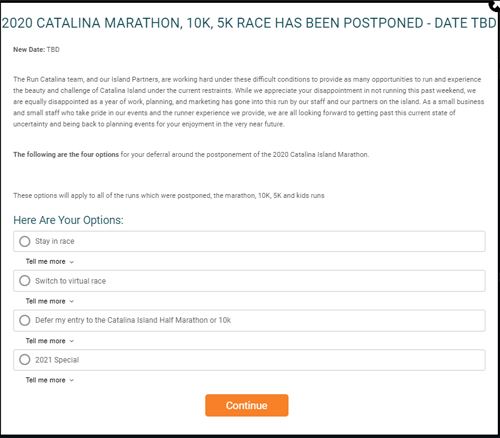Click the 'Switch to virtual race' label text
The width and height of the screenshot is (500, 438).
[x=70, y=281]
